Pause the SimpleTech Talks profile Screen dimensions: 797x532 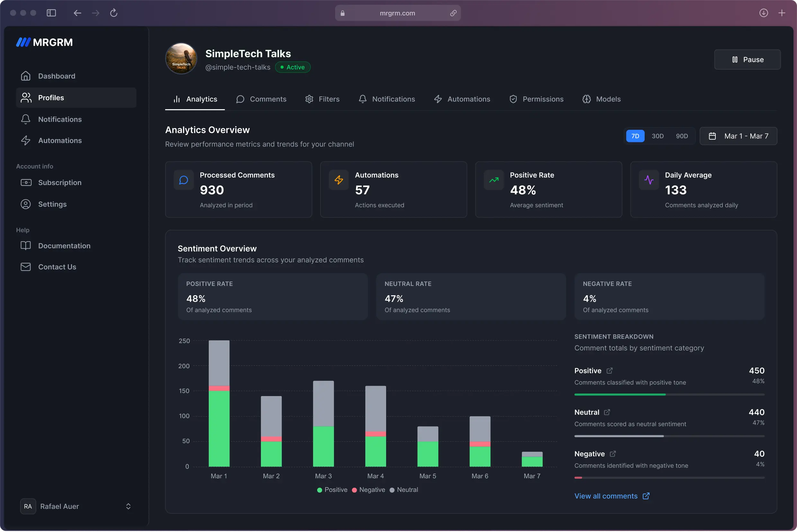(x=747, y=59)
